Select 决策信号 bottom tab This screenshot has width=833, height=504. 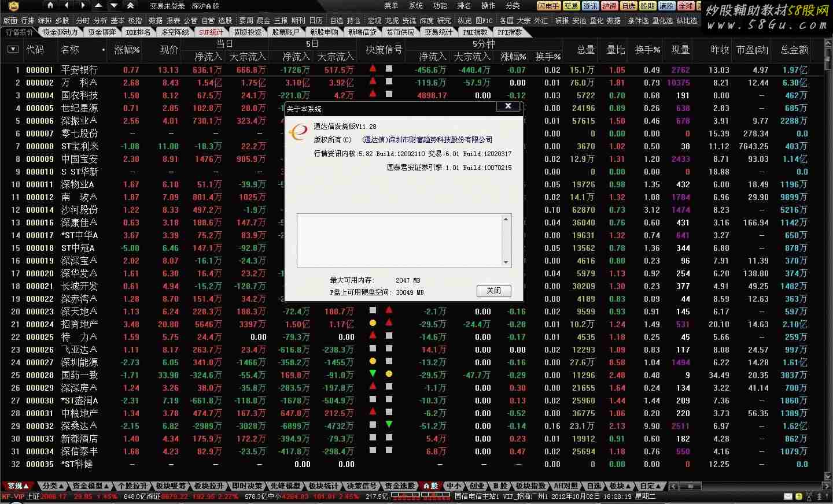pyautogui.click(x=362, y=486)
